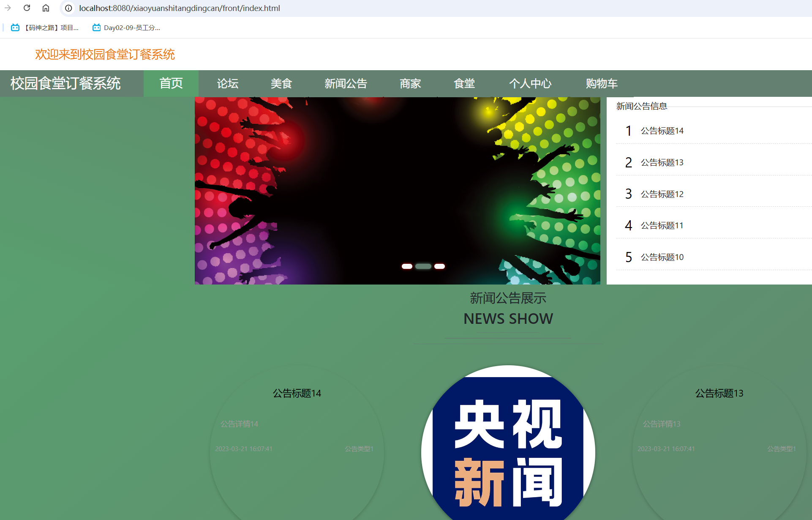Select the third carousel indicator dot
The width and height of the screenshot is (812, 520).
point(440,266)
